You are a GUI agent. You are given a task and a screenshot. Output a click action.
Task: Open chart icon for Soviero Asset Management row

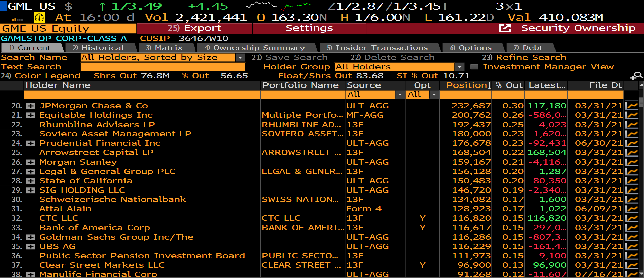[632, 134]
